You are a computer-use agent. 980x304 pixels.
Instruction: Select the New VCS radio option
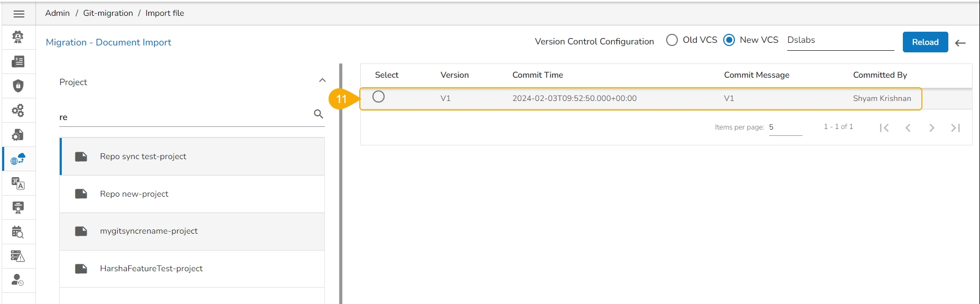(729, 40)
